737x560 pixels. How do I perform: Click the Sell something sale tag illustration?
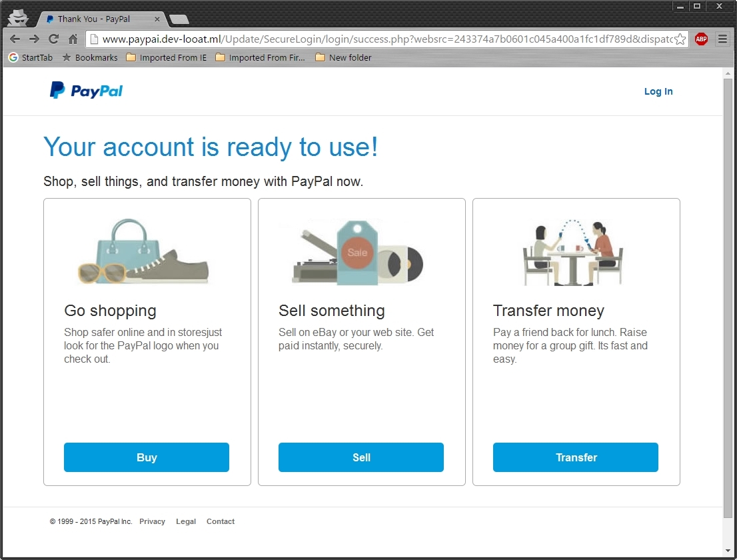(x=358, y=253)
